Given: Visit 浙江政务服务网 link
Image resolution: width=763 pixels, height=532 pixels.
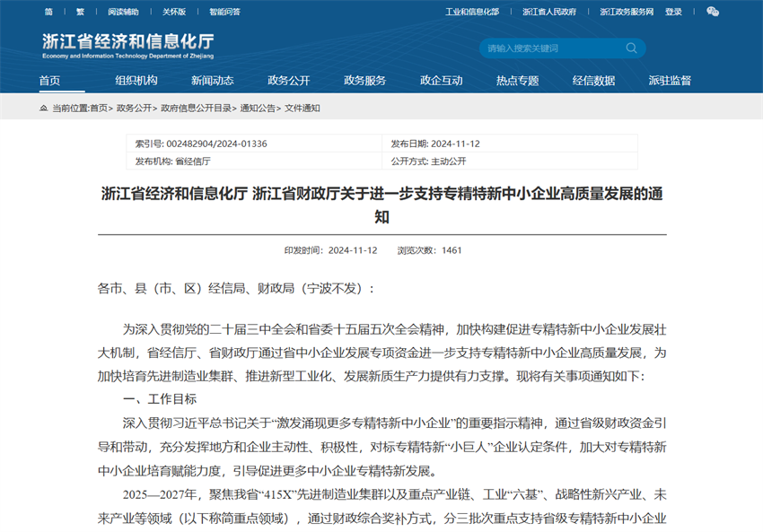Looking at the screenshot, I should tap(627, 12).
